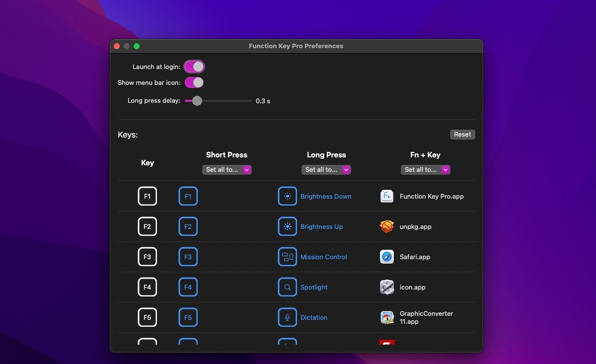596x364 pixels.
Task: Click the F5 key icon in Key column
Action: point(148,317)
